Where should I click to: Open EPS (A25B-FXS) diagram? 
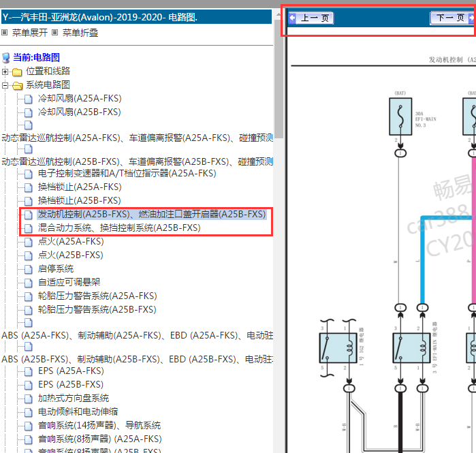click(x=71, y=385)
